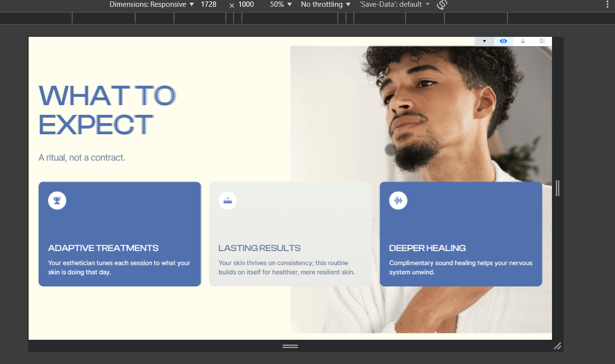Click the 'Your skin thrives on consistency' description

pyautogui.click(x=287, y=268)
